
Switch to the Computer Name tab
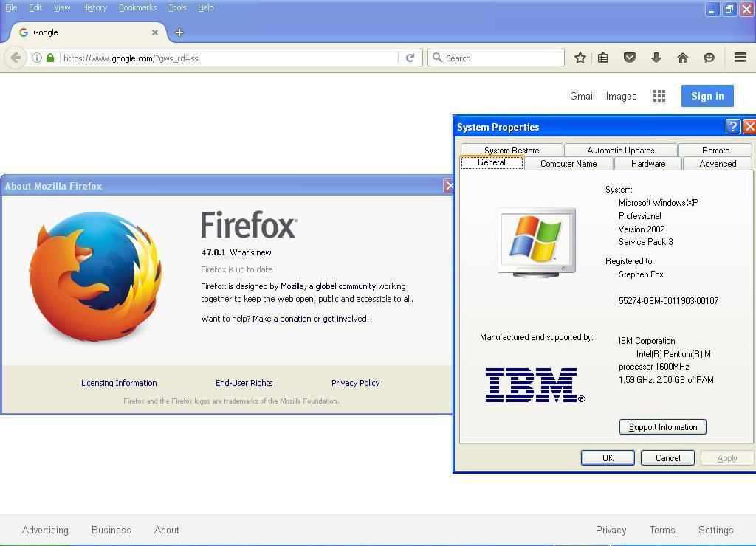[568, 163]
